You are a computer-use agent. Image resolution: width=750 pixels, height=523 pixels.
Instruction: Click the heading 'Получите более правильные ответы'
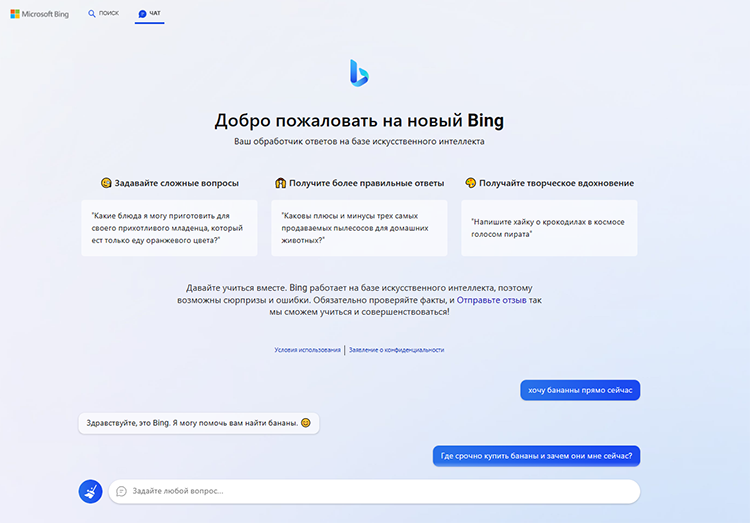[366, 183]
